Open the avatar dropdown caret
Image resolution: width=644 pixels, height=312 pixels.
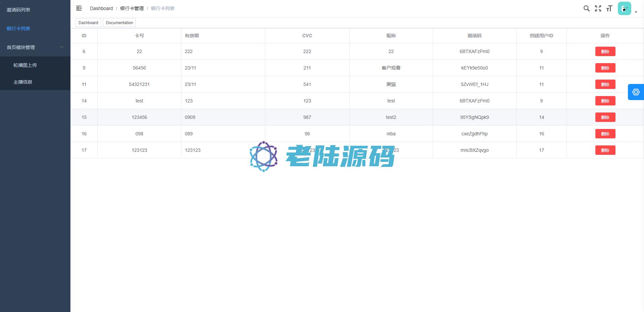[636, 12]
